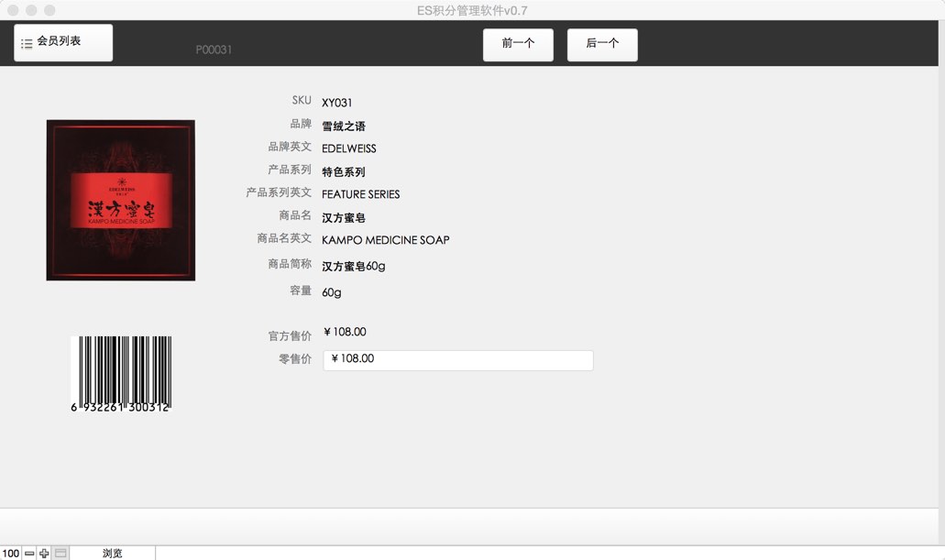
Task: Select the official price ¥108.00
Action: [x=345, y=332]
